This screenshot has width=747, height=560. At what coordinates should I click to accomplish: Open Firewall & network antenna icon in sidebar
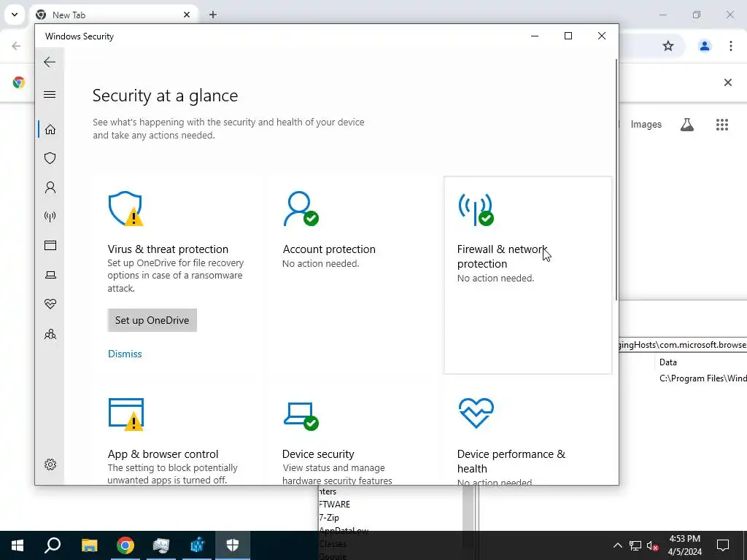coord(50,217)
